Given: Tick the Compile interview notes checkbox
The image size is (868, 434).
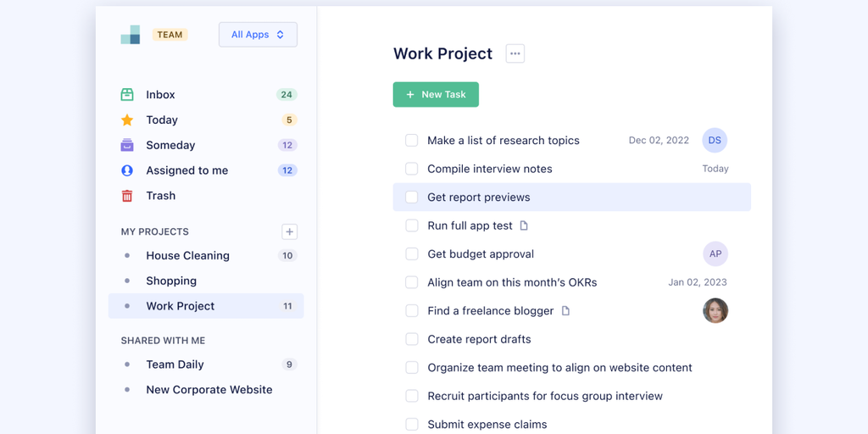Looking at the screenshot, I should pyautogui.click(x=412, y=169).
